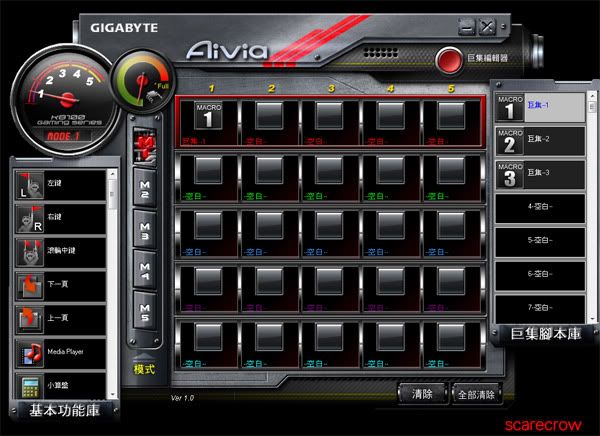Switch to the M2 mode
This screenshot has height=436, width=600.
pos(145,188)
